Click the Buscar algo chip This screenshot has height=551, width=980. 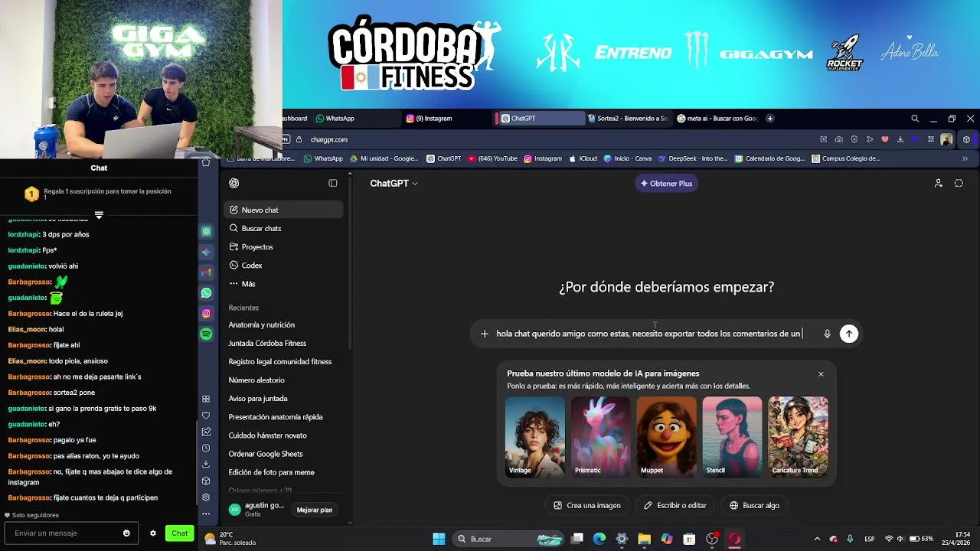754,505
